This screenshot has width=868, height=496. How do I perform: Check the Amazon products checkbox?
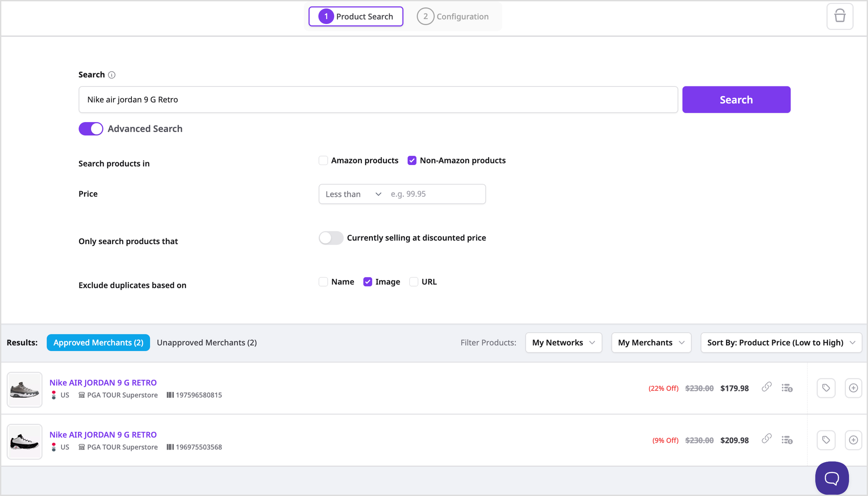(x=323, y=161)
